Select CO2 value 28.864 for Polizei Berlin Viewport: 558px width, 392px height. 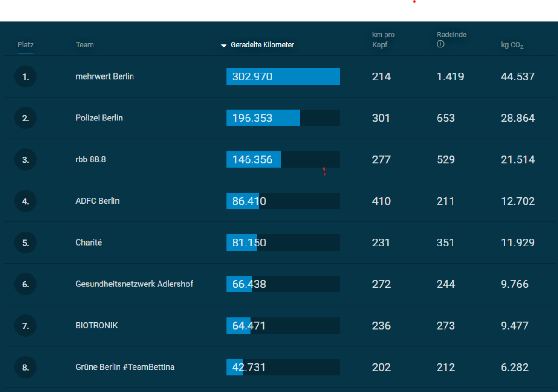point(518,118)
